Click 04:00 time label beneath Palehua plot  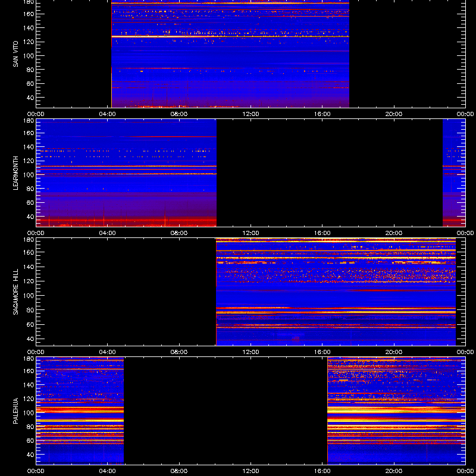pos(108,471)
